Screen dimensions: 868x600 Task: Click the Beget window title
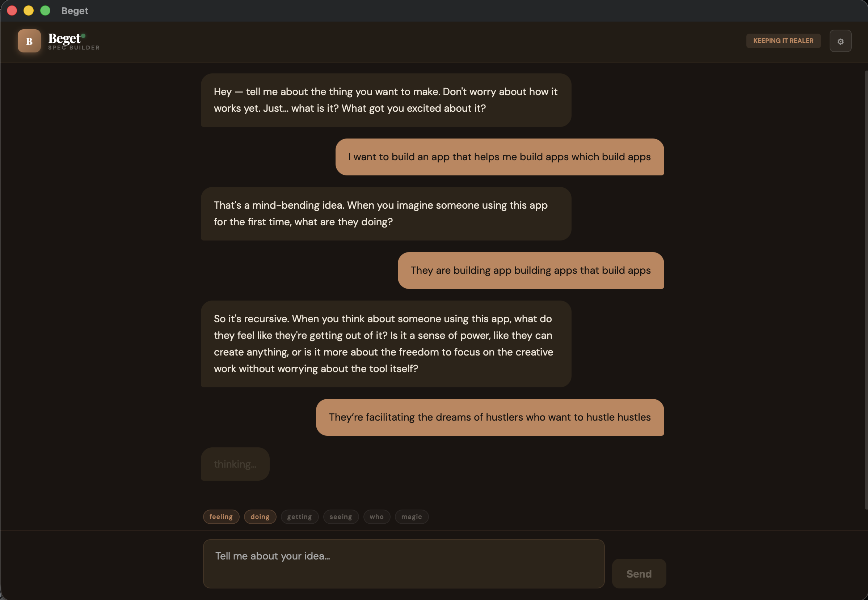pos(75,10)
